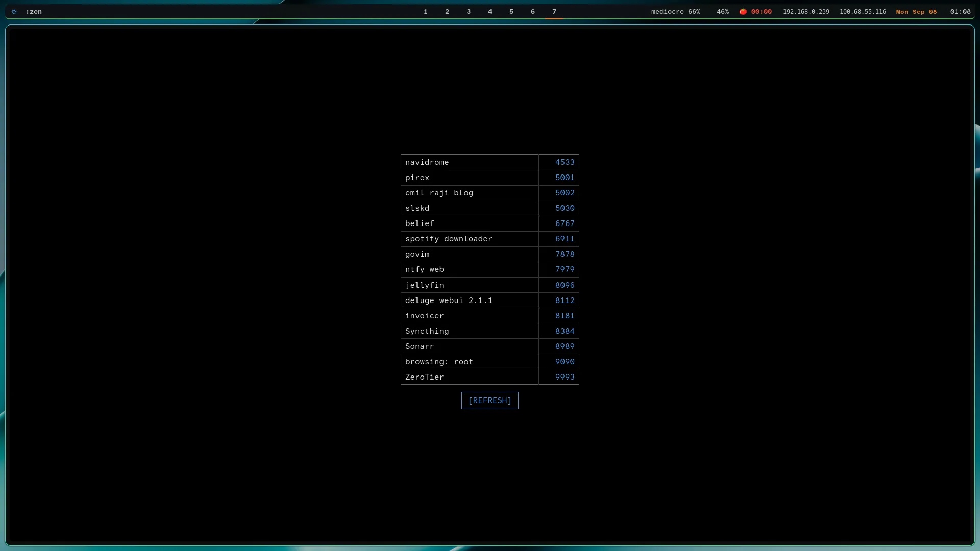Image resolution: width=980 pixels, height=551 pixels.
Task: Click the Mon Sep 08 date
Action: coord(916,11)
